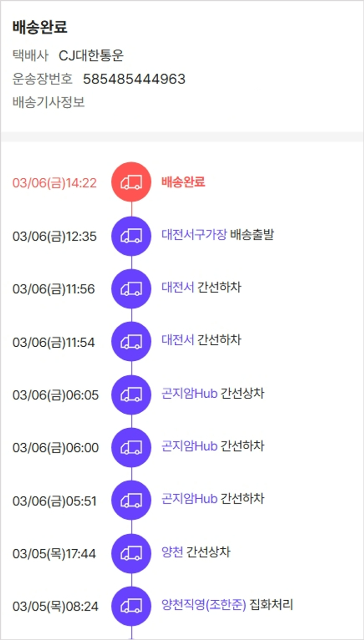The image size is (364, 640).
Task: Click truck icon beside 03/06 11:54 entry
Action: [x=131, y=341]
